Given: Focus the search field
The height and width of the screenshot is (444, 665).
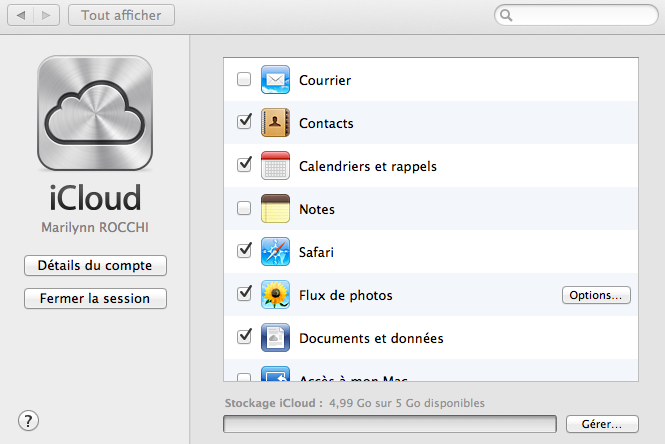Looking at the screenshot, I should click(576, 15).
